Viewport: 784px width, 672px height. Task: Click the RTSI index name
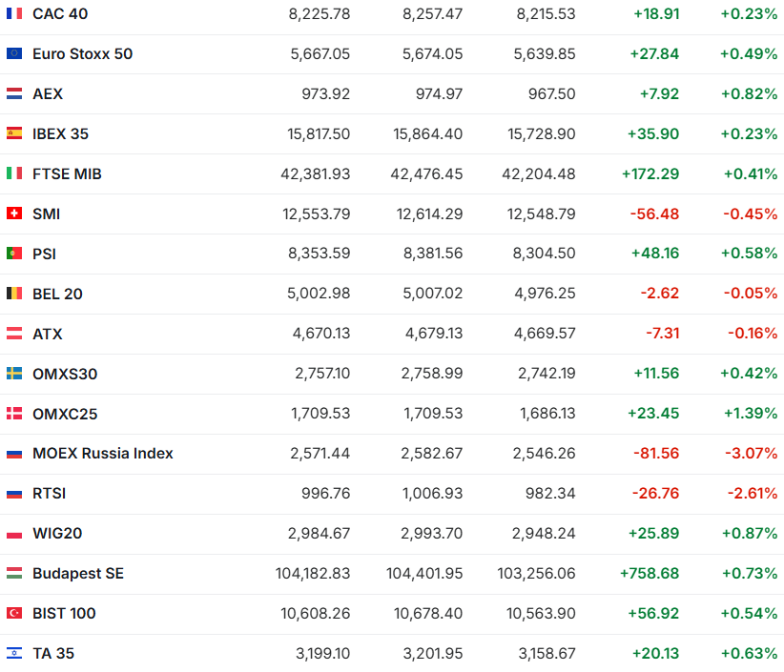pos(50,494)
